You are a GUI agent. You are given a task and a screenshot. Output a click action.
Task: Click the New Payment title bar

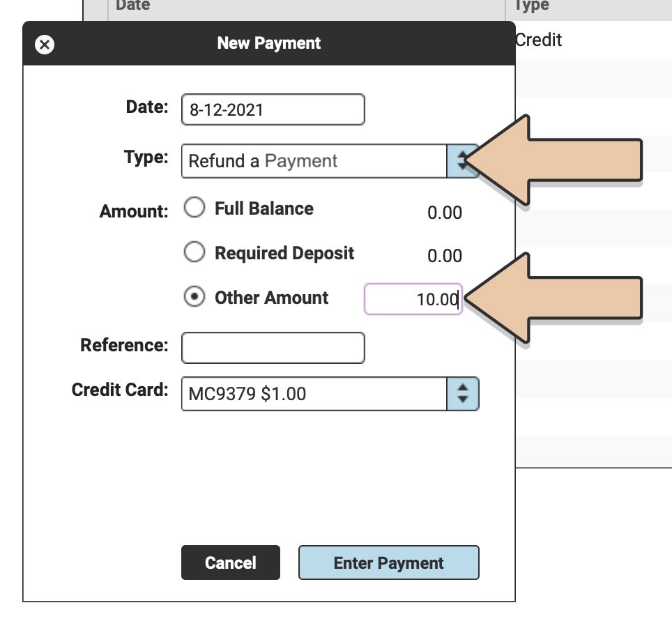click(268, 43)
